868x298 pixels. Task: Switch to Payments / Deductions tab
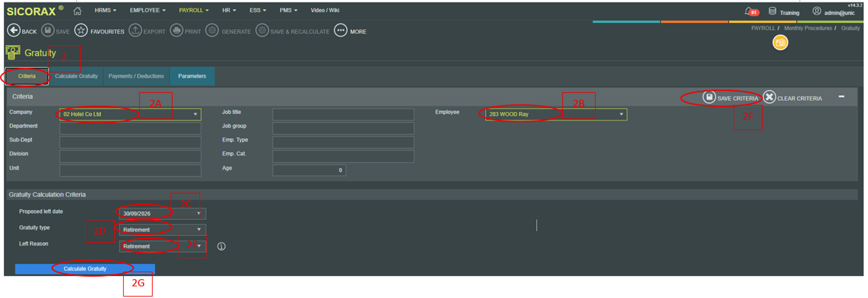tap(136, 76)
